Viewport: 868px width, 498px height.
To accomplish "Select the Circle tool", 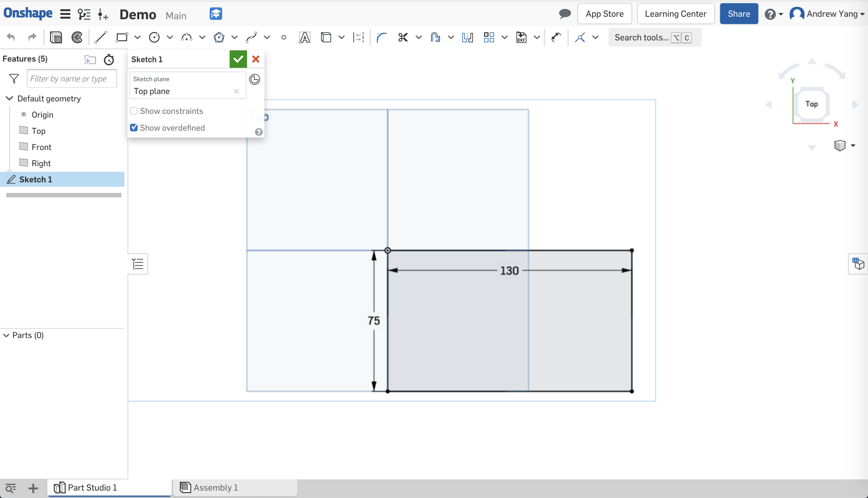I will pyautogui.click(x=155, y=37).
